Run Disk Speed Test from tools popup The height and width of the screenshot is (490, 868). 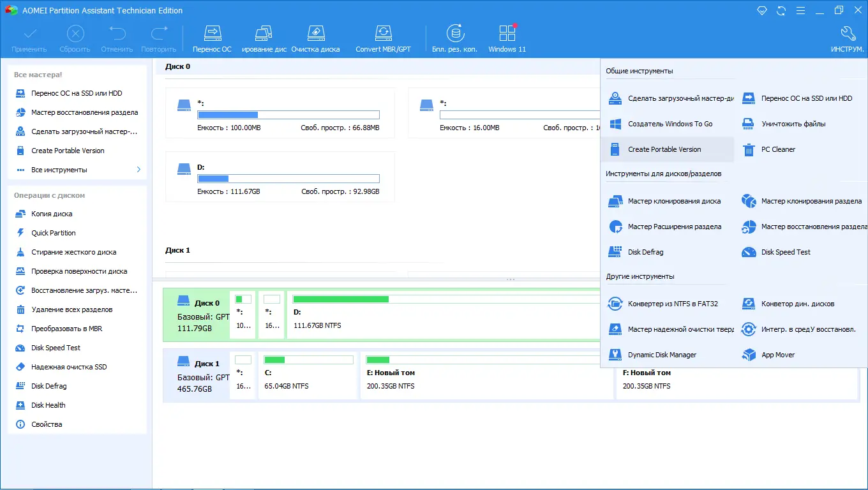[801, 252]
